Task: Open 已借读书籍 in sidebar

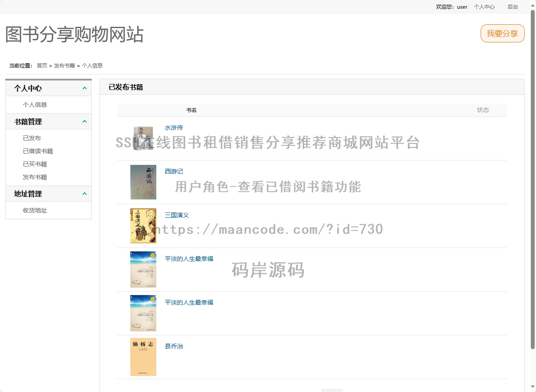Action: pyautogui.click(x=38, y=151)
